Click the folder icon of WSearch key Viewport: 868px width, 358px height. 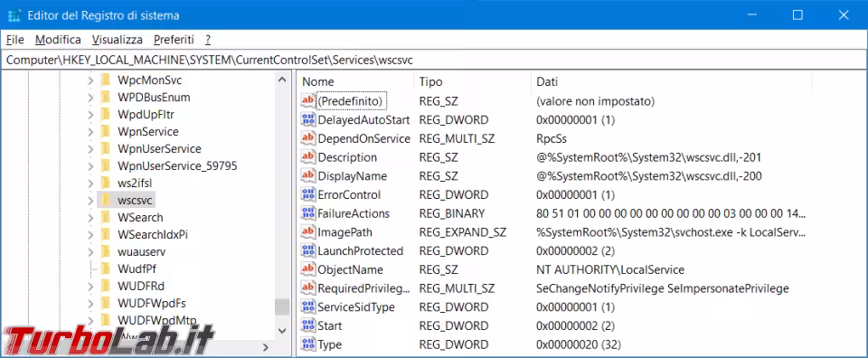tap(107, 218)
